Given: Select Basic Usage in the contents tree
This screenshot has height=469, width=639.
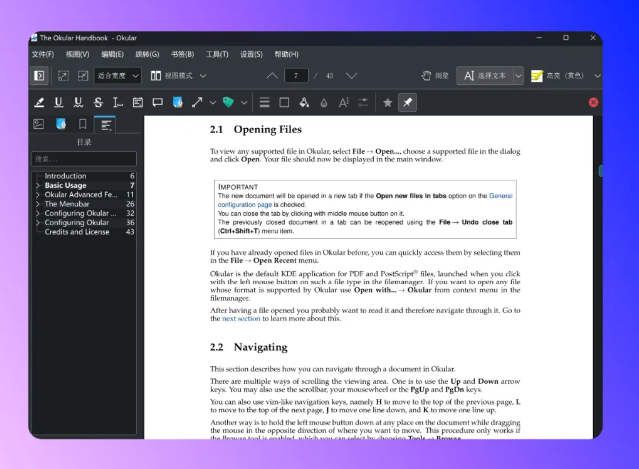Looking at the screenshot, I should pos(65,185).
